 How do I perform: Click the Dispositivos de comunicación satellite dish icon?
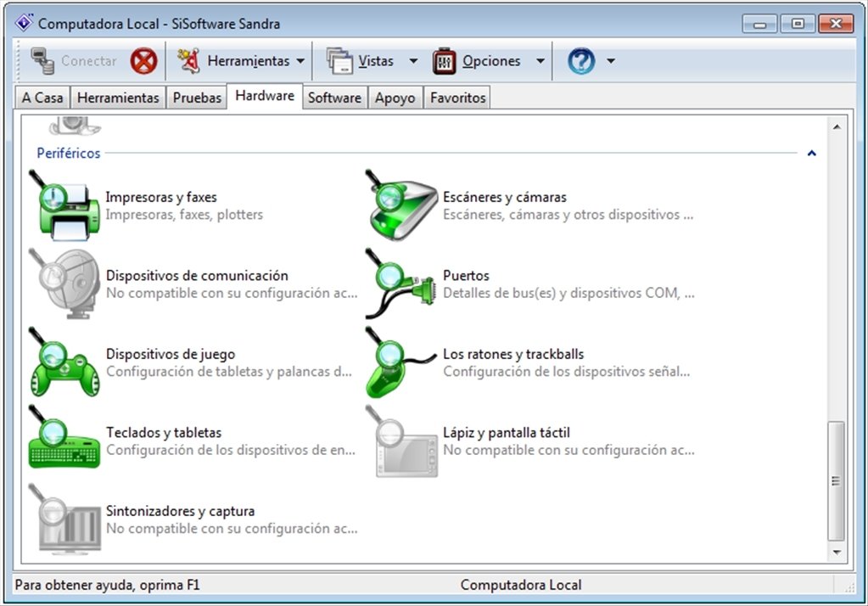click(64, 283)
